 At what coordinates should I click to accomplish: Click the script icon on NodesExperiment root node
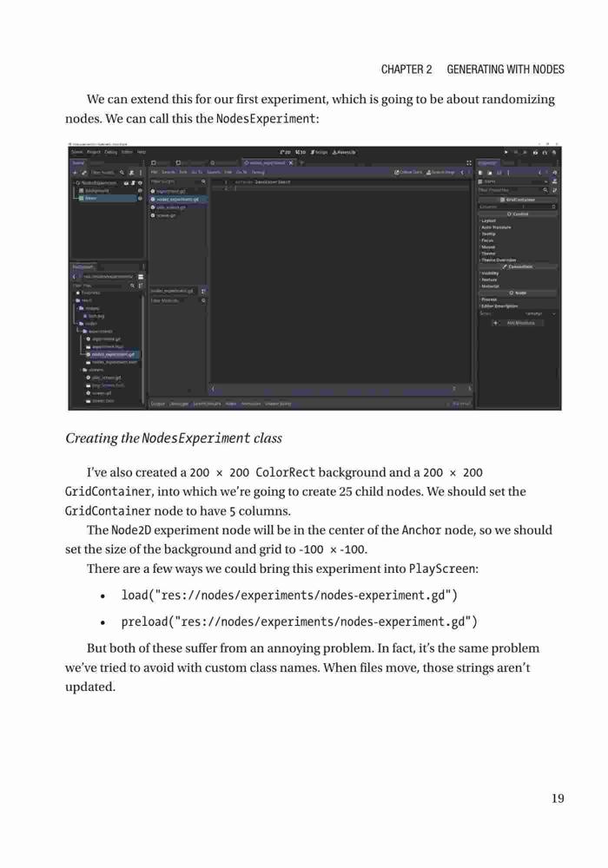(x=133, y=183)
